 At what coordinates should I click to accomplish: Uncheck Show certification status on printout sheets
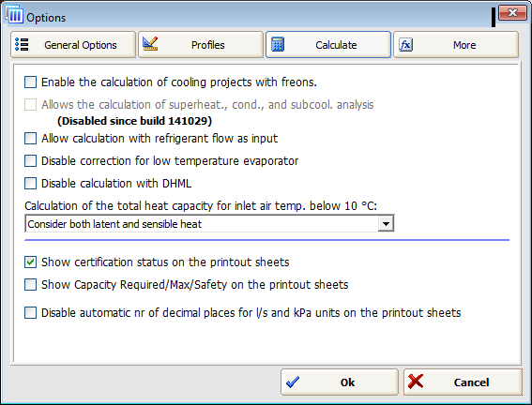31,262
